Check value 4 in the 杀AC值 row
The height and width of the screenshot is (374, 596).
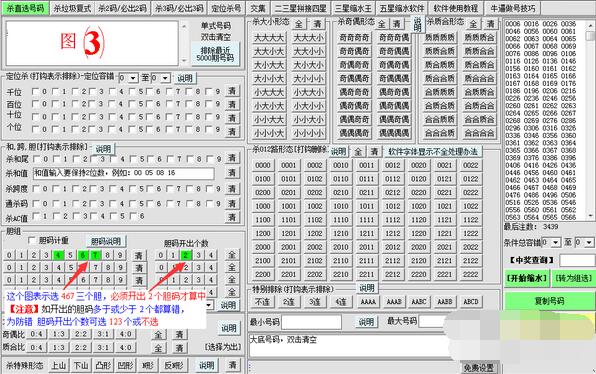tap(95, 216)
